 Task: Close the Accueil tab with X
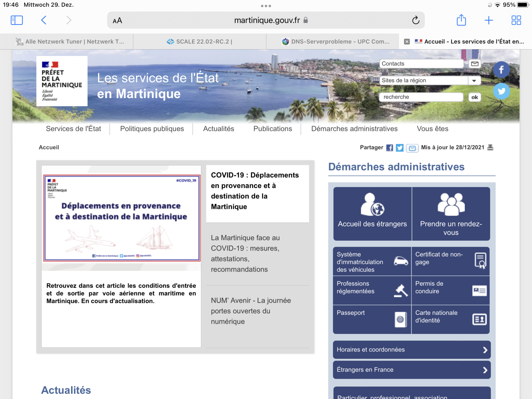tap(407, 42)
